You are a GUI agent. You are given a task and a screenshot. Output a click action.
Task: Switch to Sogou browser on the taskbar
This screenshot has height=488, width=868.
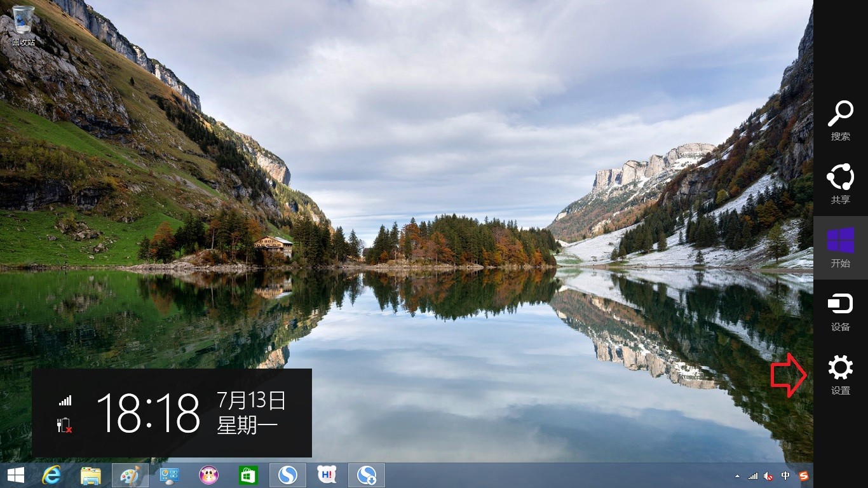tap(288, 475)
